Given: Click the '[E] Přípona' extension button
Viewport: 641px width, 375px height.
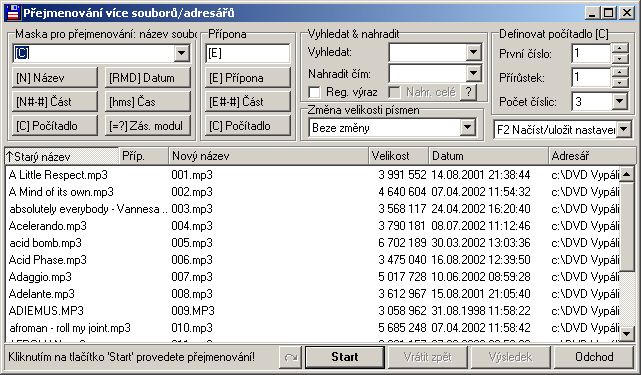Looking at the screenshot, I should point(248,78).
